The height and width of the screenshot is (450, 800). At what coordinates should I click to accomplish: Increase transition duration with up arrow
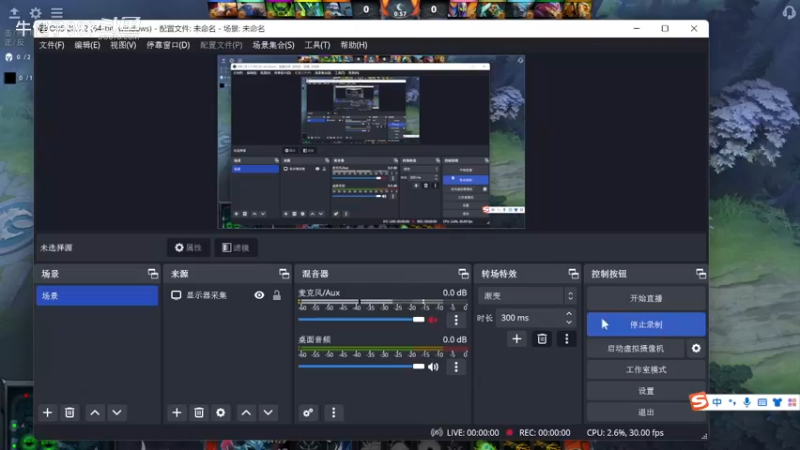point(569,314)
